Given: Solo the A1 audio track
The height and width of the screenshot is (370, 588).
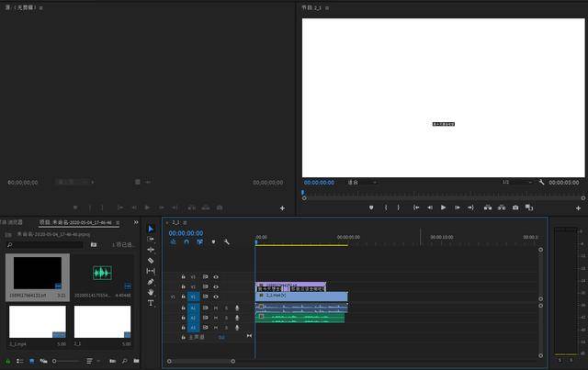Looking at the screenshot, I should [227, 308].
